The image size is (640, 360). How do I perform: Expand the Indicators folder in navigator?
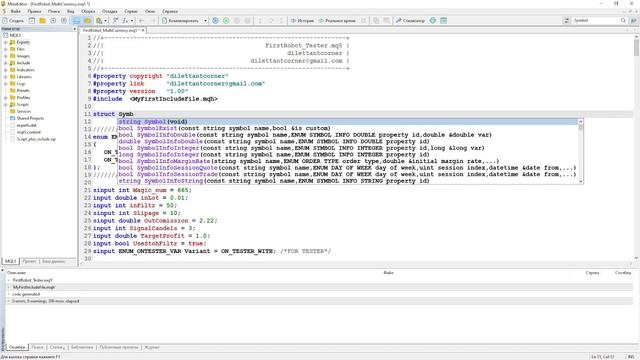pyautogui.click(x=6, y=70)
